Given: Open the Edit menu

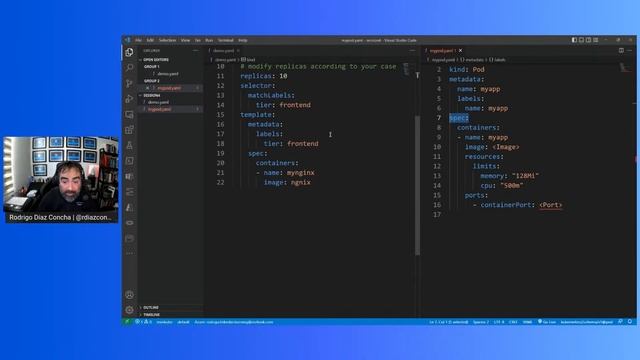Looking at the screenshot, I should [150, 40].
